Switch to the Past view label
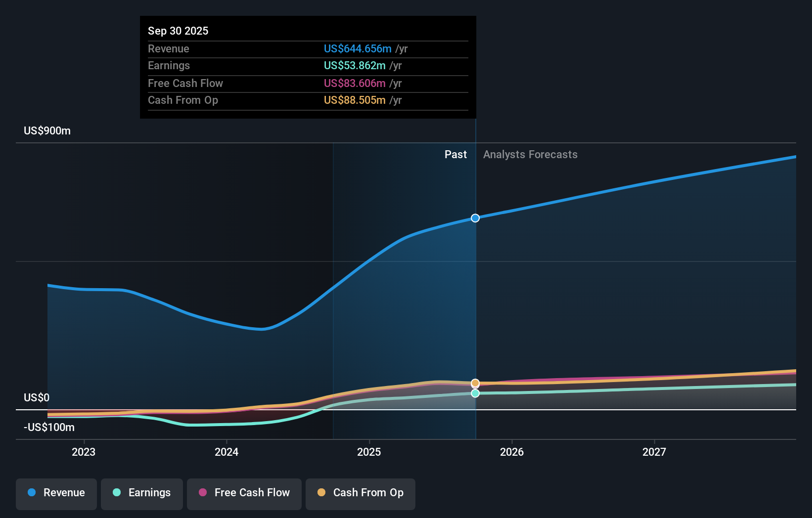Screen dimensions: 812x518 pyautogui.click(x=455, y=154)
